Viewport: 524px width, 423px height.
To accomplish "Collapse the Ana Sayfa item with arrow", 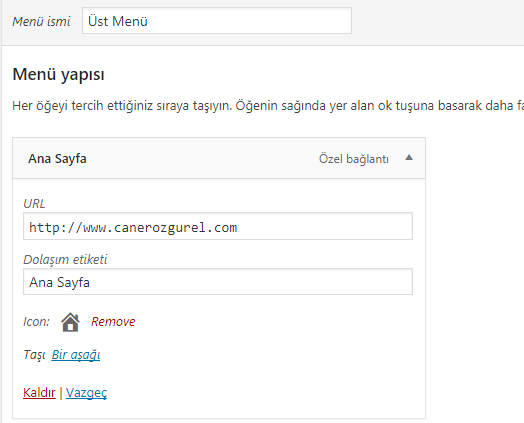I will [409, 158].
